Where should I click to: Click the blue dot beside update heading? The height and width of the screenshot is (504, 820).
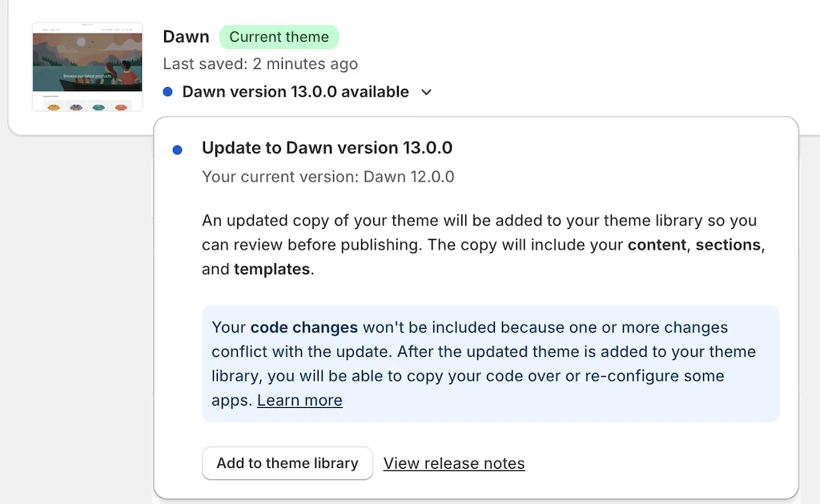point(177,150)
